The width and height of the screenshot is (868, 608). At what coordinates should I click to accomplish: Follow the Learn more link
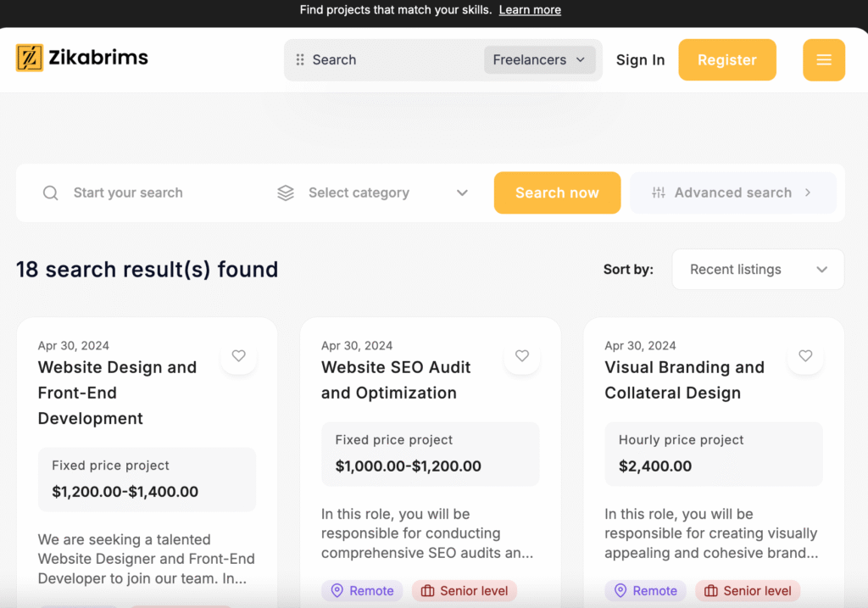(530, 10)
